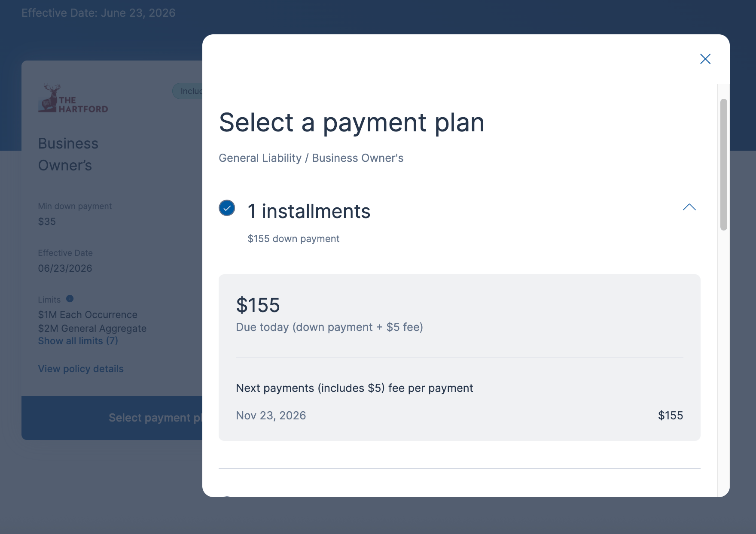Close the payment plan dialog

pyautogui.click(x=705, y=59)
